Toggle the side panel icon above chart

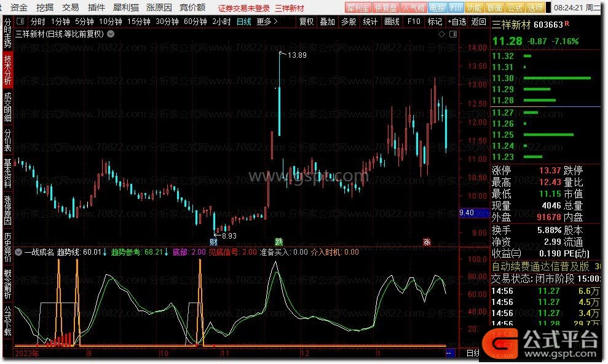453,34
